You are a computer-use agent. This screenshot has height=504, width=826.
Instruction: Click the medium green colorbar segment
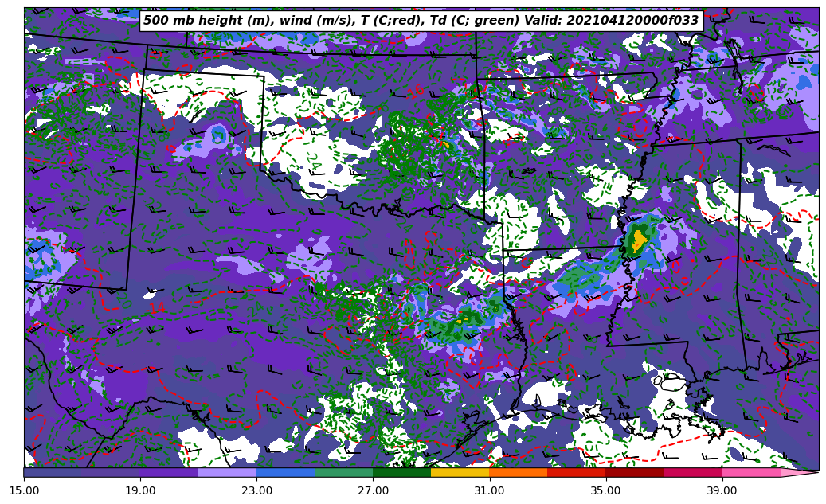tap(343, 472)
